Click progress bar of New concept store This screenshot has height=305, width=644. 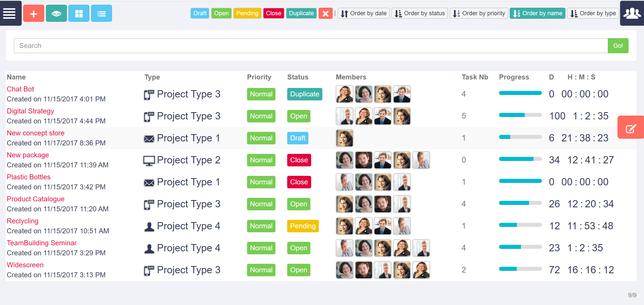click(x=520, y=137)
